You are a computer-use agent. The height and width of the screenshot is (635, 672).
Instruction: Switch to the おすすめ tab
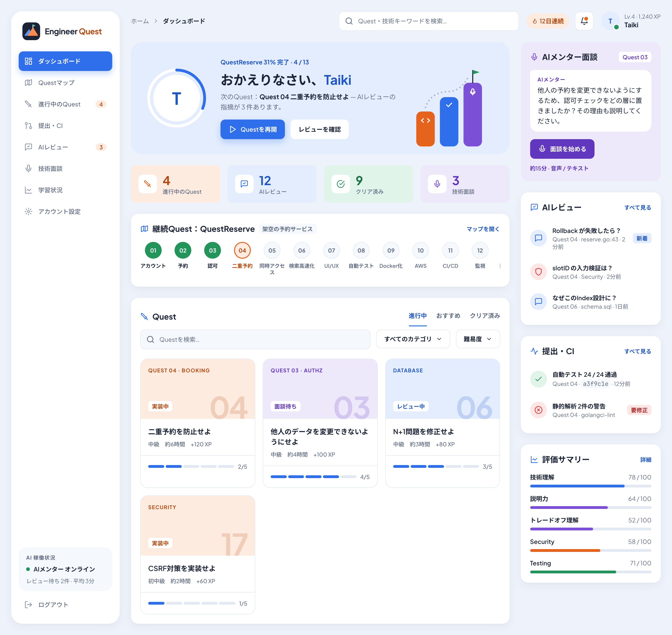[448, 316]
